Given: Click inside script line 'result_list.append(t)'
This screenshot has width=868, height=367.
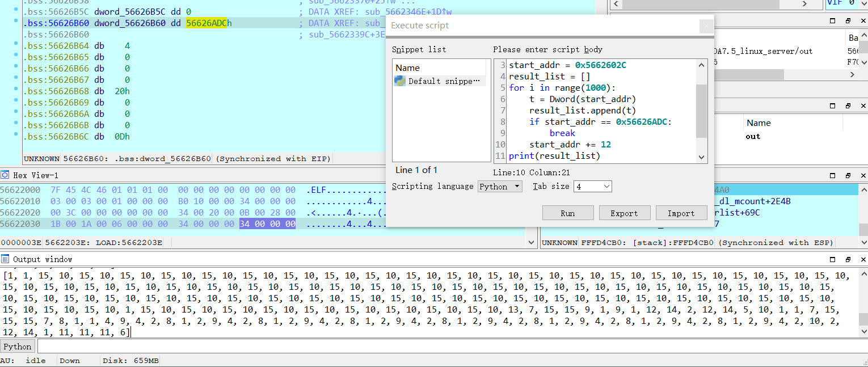Looking at the screenshot, I should tap(583, 110).
